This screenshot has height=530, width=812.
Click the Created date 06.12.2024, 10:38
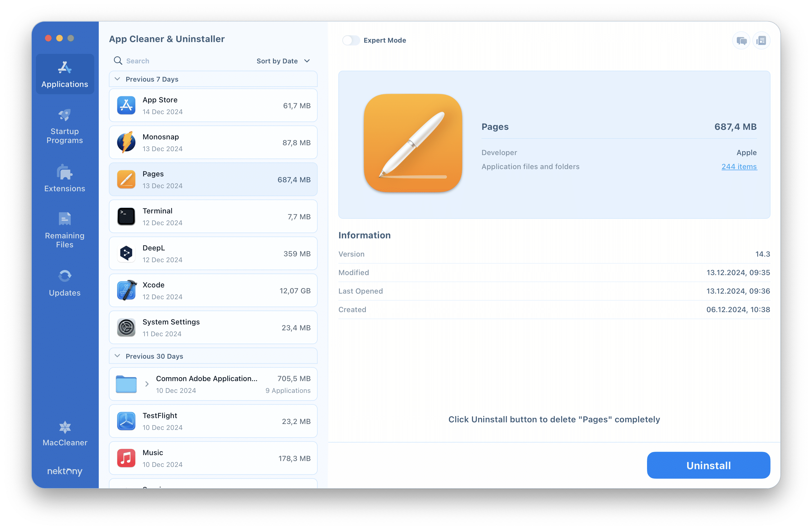click(738, 310)
